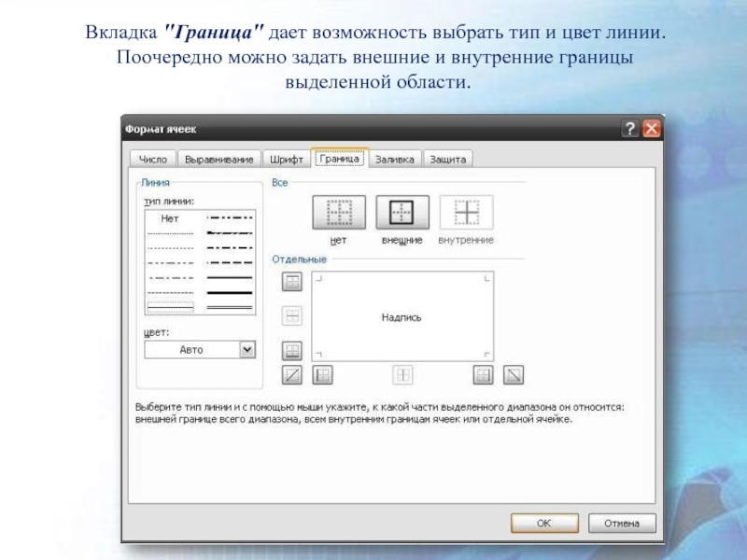Toggle the inner horizontal border button
747x560 pixels.
coord(292,315)
